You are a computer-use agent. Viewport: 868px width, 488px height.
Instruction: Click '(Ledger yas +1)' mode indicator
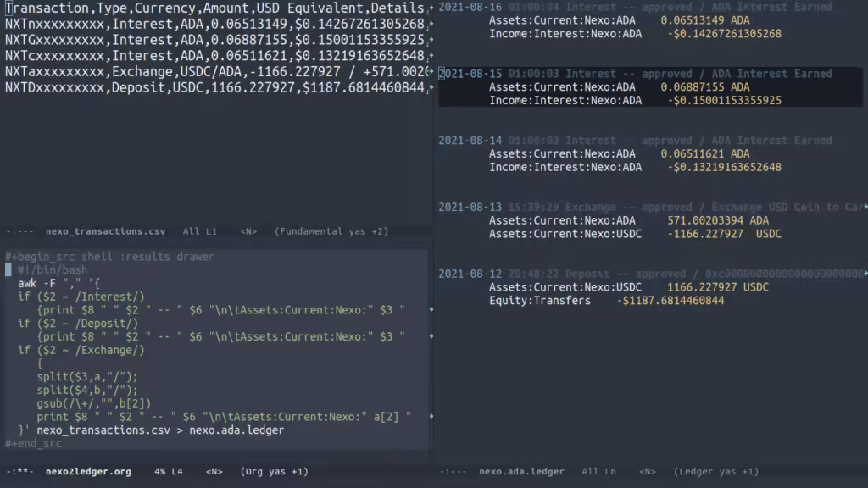point(715,471)
